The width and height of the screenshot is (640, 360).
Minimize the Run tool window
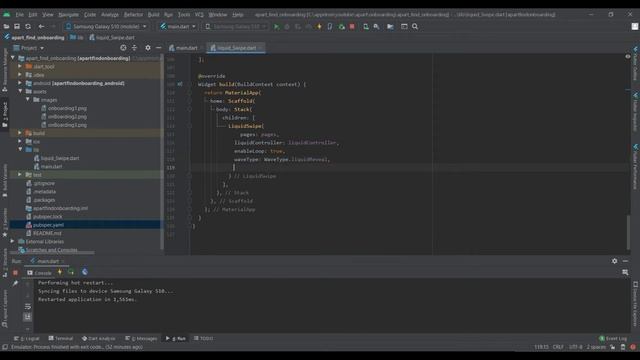tap(625, 261)
